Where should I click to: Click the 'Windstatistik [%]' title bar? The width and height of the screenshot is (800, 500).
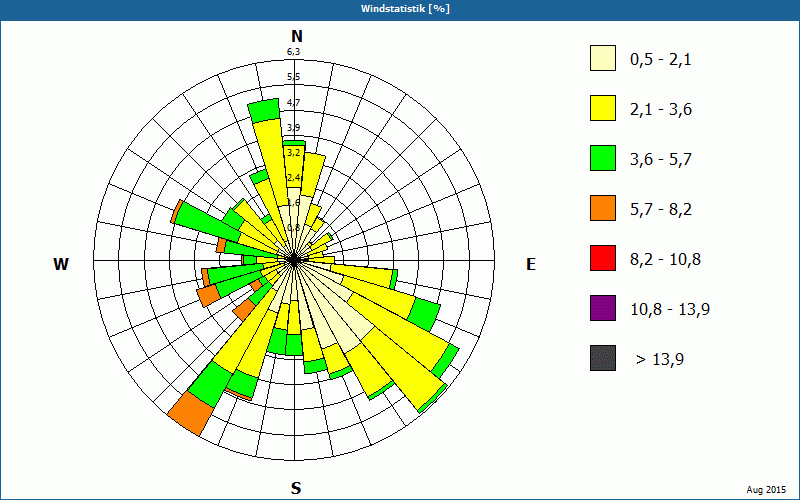[400, 9]
